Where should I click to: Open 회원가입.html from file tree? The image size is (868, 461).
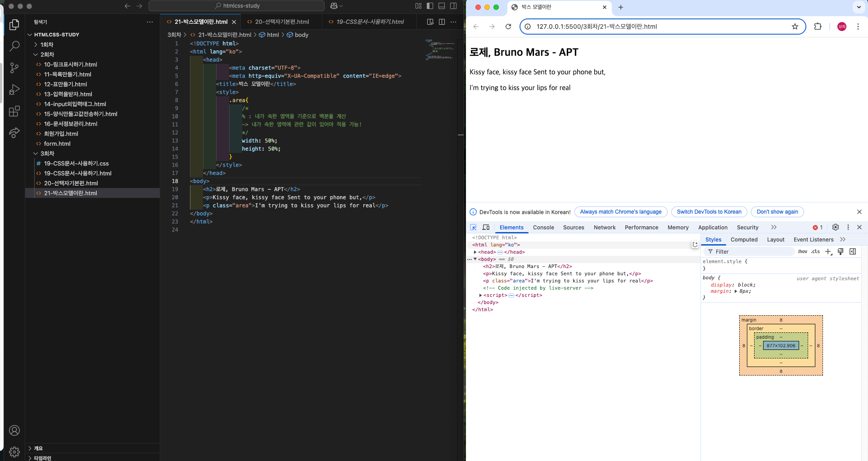pyautogui.click(x=61, y=134)
